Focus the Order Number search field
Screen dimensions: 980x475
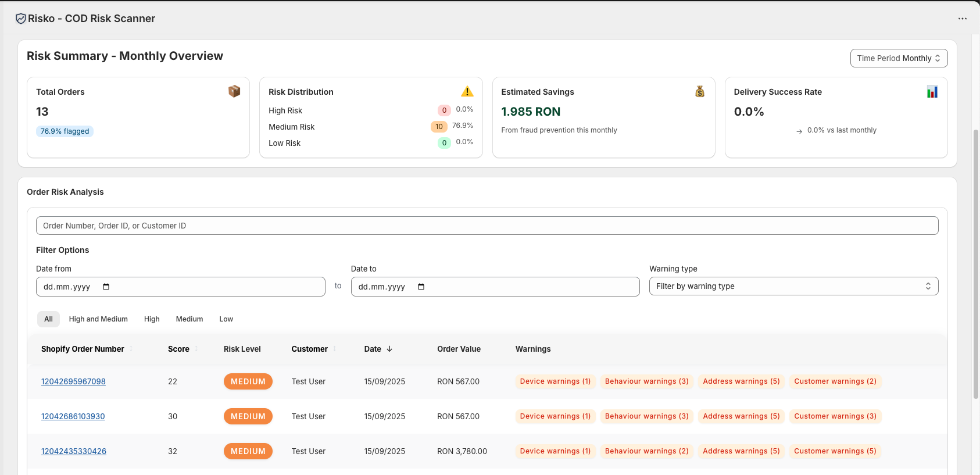(x=487, y=226)
